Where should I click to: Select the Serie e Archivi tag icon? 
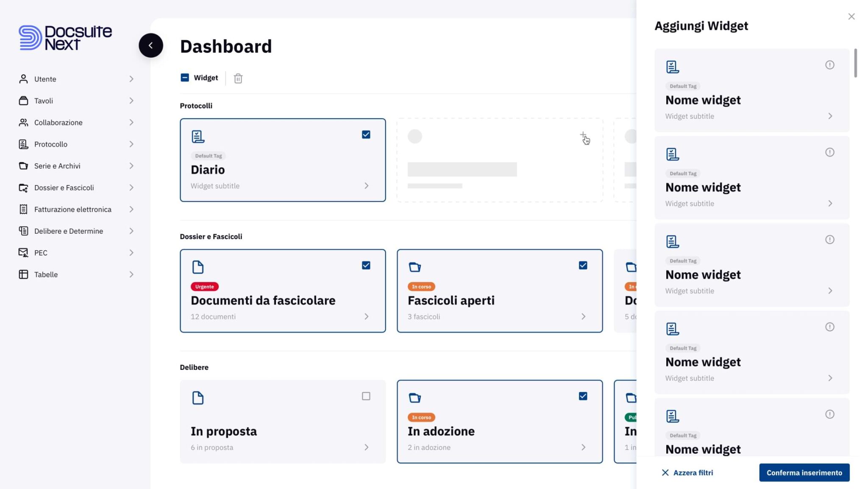point(23,166)
